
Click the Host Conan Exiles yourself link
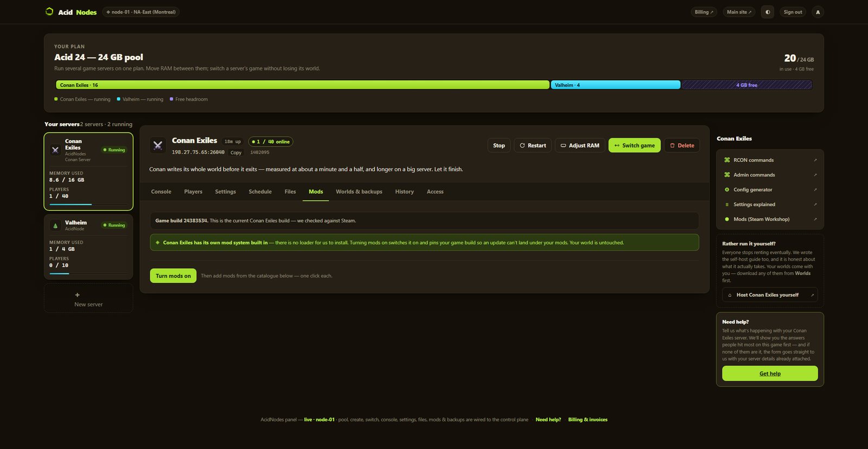(x=770, y=295)
